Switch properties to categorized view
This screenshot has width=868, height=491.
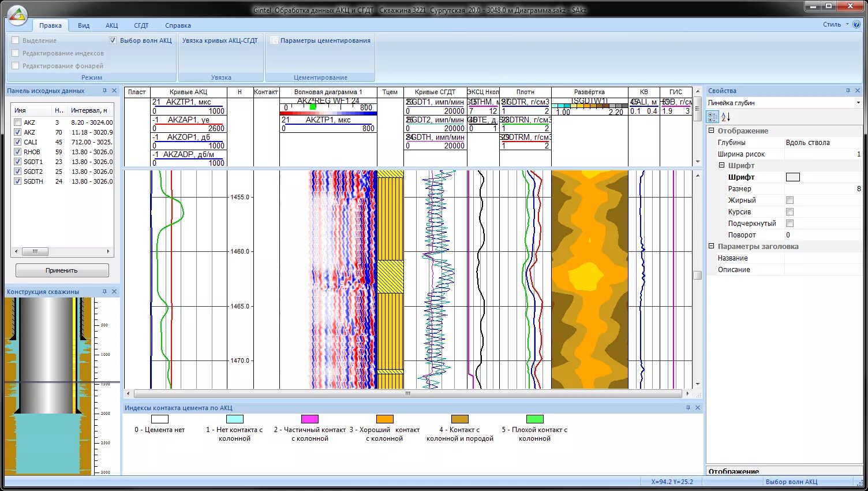713,117
